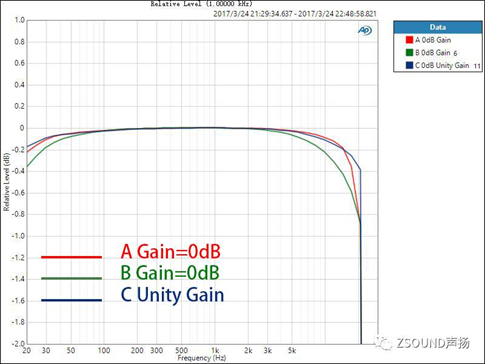This screenshot has height=364, width=485.
Task: Click the Frequency (Hz) axis label
Action: (x=202, y=358)
